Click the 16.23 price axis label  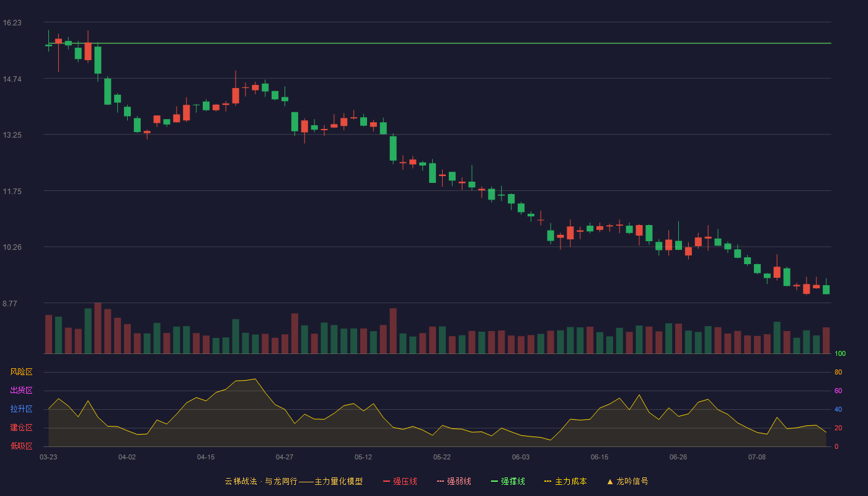[x=12, y=23]
